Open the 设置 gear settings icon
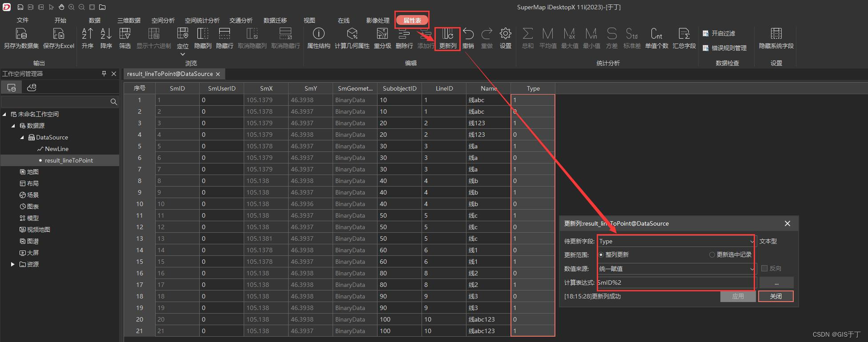Viewport: 868px width, 342px height. [506, 38]
